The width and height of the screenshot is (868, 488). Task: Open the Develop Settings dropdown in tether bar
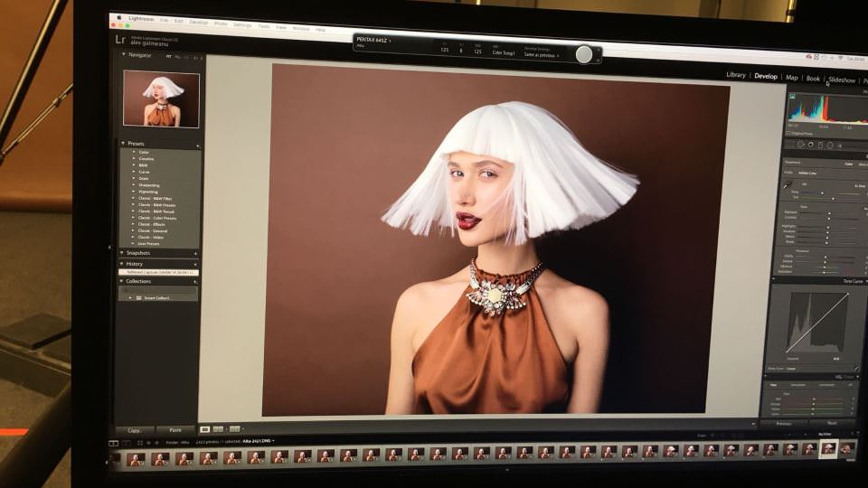coord(542,55)
